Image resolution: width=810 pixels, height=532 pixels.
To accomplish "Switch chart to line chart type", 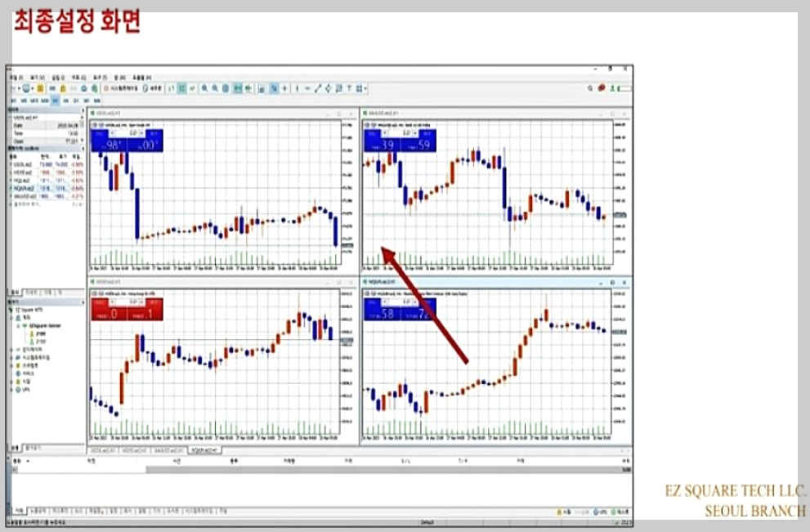I will point(193,88).
